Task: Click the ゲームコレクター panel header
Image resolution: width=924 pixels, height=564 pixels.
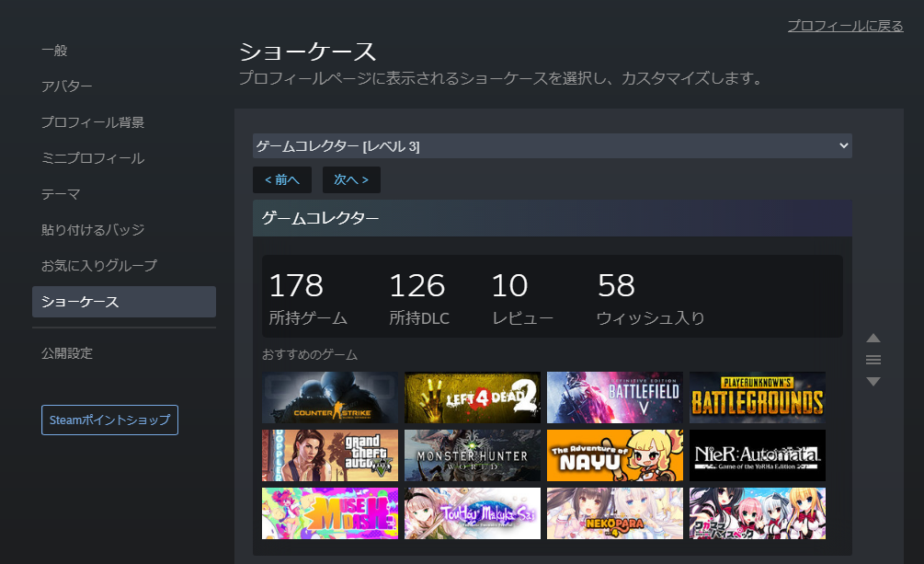Action: tap(553, 218)
